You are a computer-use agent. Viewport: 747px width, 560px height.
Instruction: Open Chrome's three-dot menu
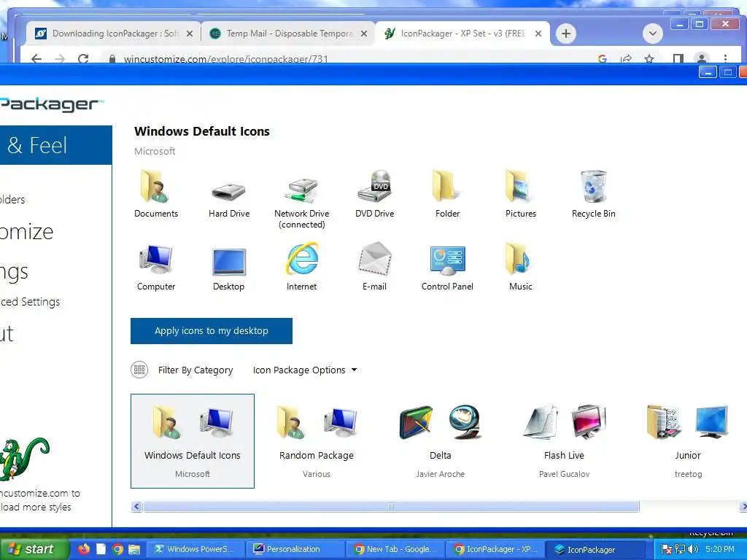(725, 58)
